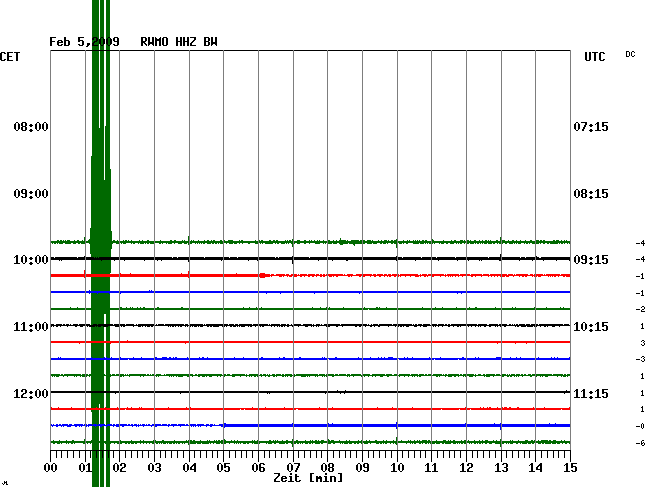Select the DC value -3

pyautogui.click(x=640, y=359)
